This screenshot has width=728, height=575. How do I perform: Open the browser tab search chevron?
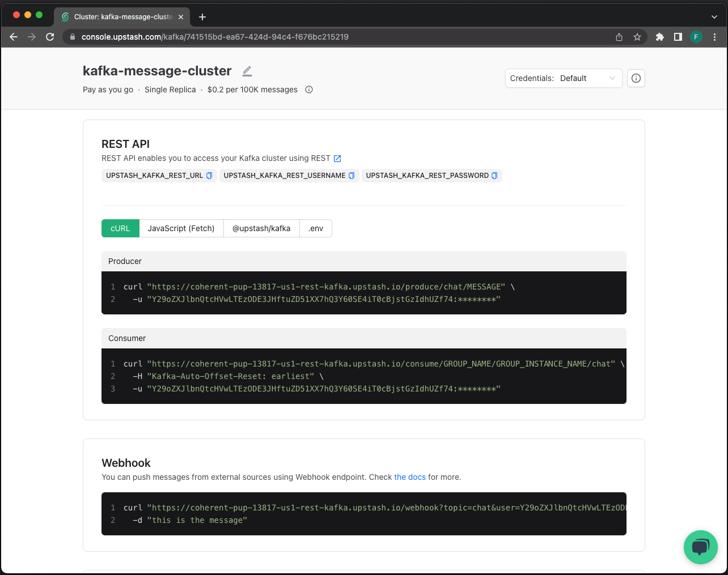point(714,16)
